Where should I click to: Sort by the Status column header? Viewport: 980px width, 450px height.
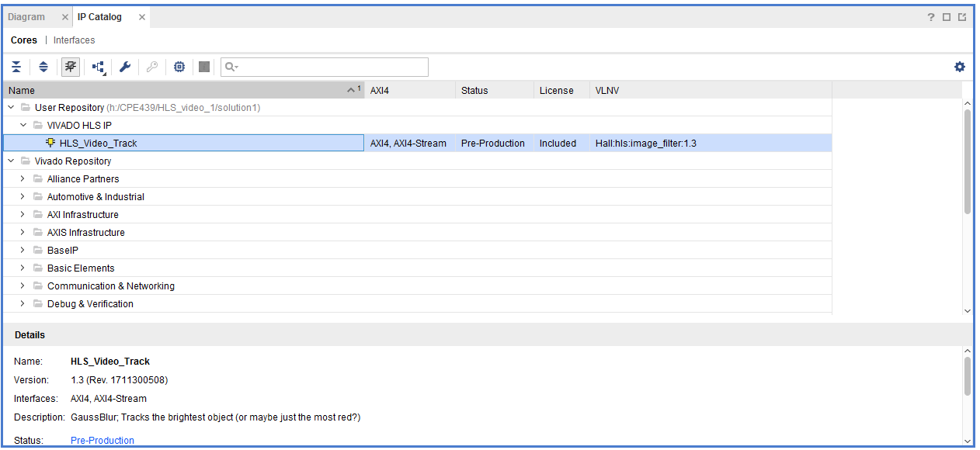pos(495,90)
